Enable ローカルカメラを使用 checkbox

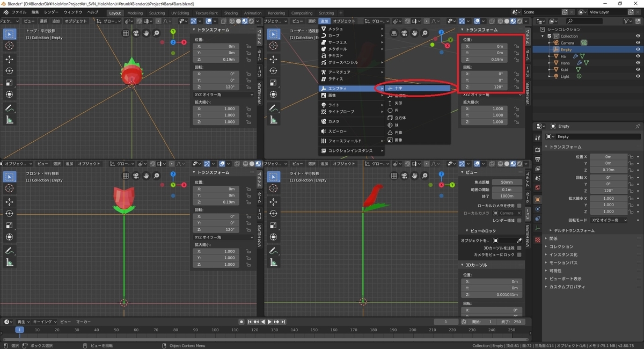(x=519, y=206)
